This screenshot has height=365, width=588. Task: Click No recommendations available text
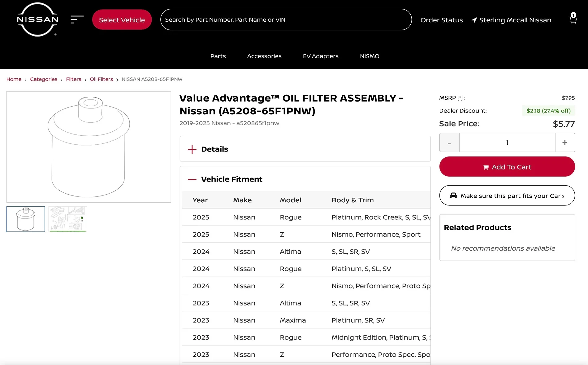click(x=503, y=248)
